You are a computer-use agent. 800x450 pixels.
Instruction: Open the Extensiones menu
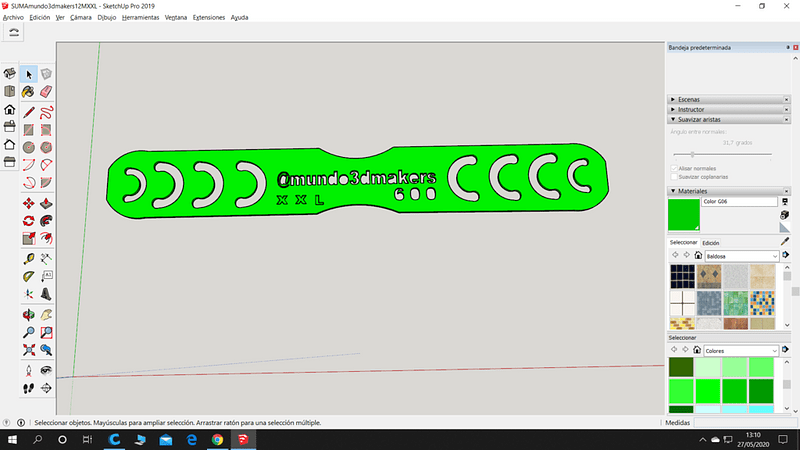click(x=209, y=17)
